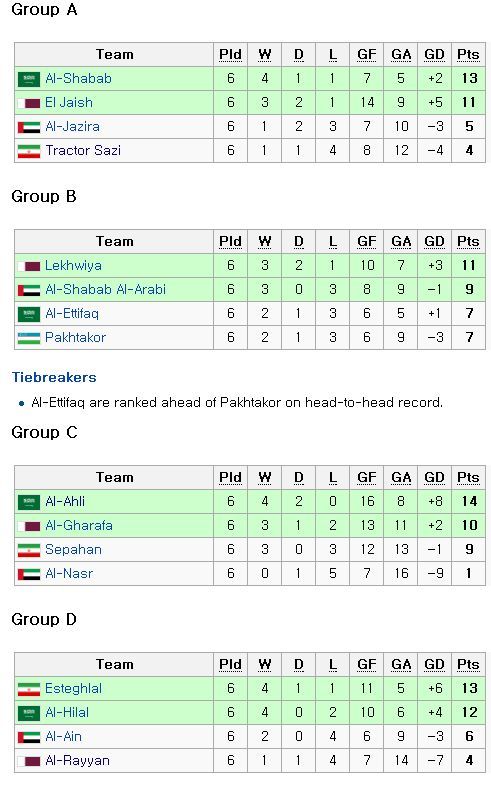This screenshot has width=491, height=793.
Task: Open the Al-Jazira team link
Action: click(72, 126)
